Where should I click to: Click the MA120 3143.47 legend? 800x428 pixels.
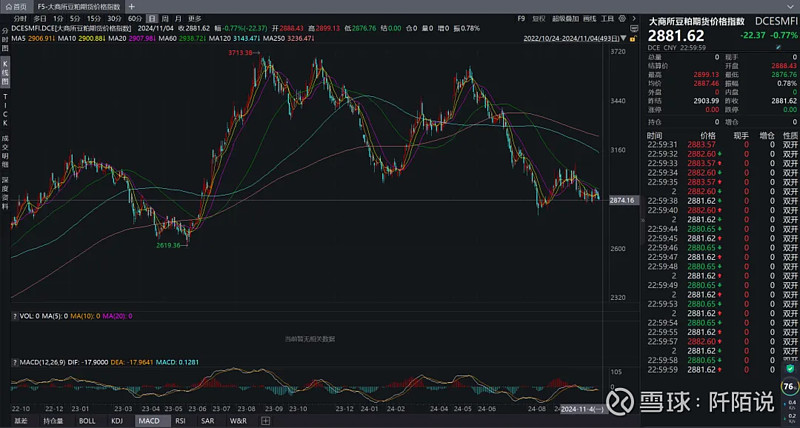tap(234, 38)
